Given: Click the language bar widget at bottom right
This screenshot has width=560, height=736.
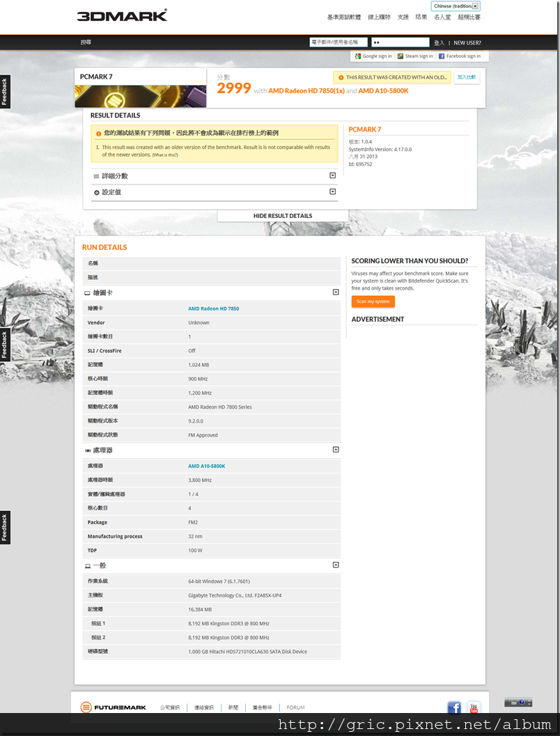Looking at the screenshot, I should pyautogui.click(x=518, y=703).
